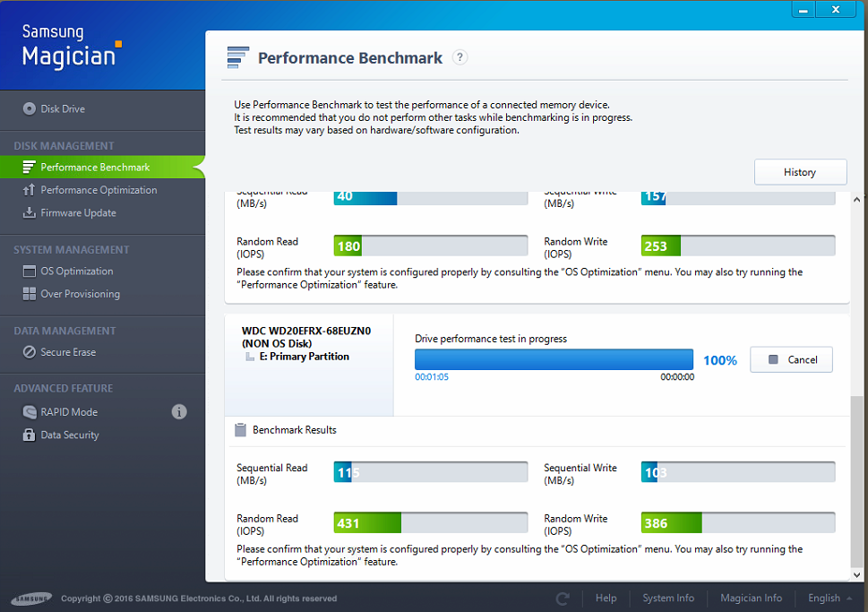This screenshot has width=868, height=612.
Task: Open help for Performance Benchmark question mark
Action: click(460, 57)
